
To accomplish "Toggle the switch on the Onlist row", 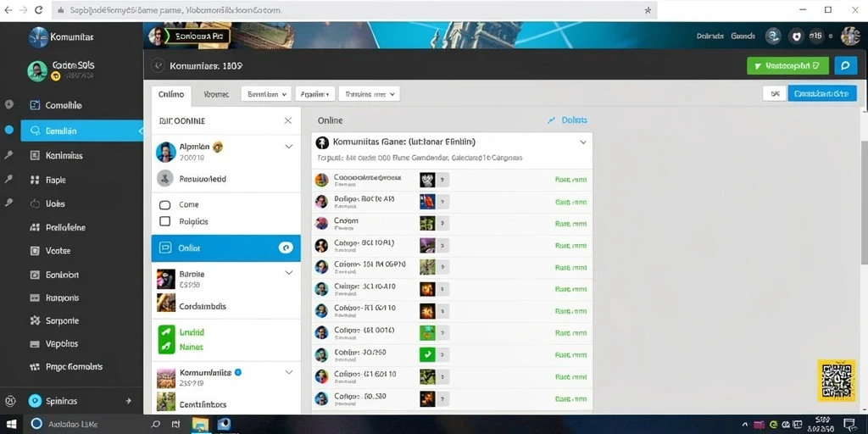I will [285, 248].
